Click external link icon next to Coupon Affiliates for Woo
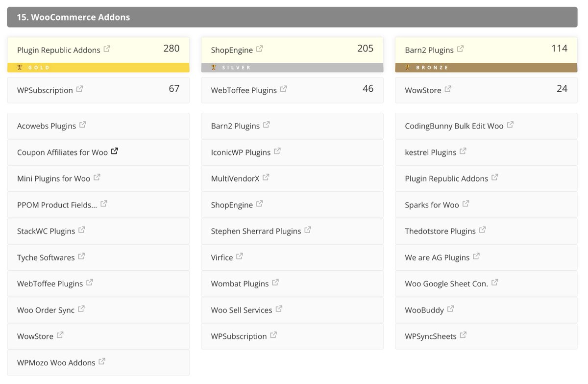Image resolution: width=588 pixels, height=384 pixels. pyautogui.click(x=115, y=152)
